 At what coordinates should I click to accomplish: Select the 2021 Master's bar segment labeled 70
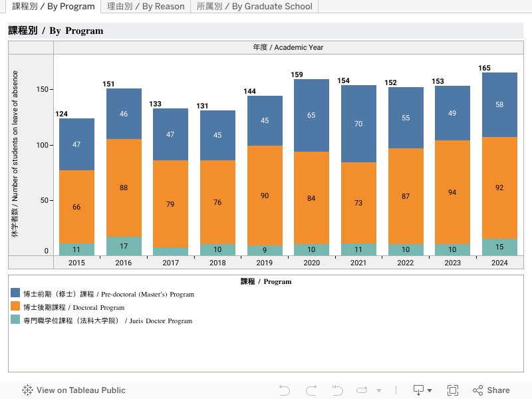(358, 124)
